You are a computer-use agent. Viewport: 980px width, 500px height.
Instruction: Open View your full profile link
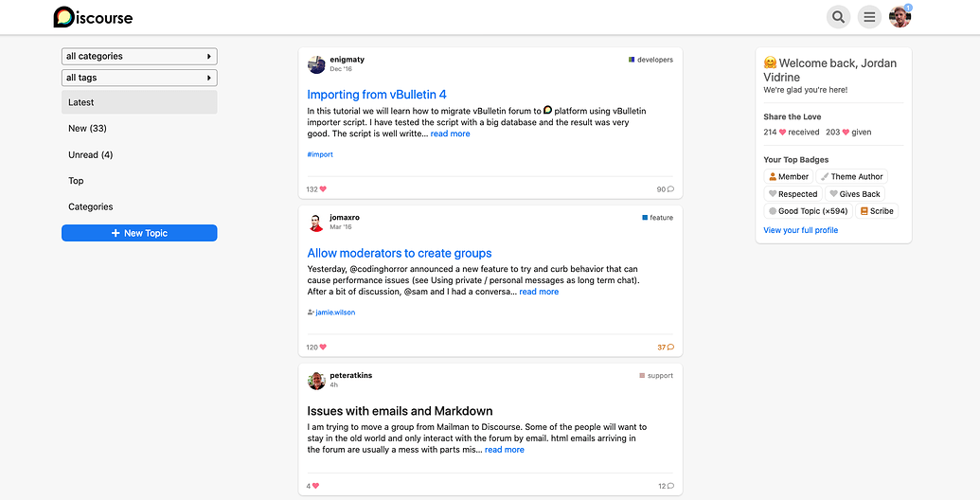click(800, 230)
